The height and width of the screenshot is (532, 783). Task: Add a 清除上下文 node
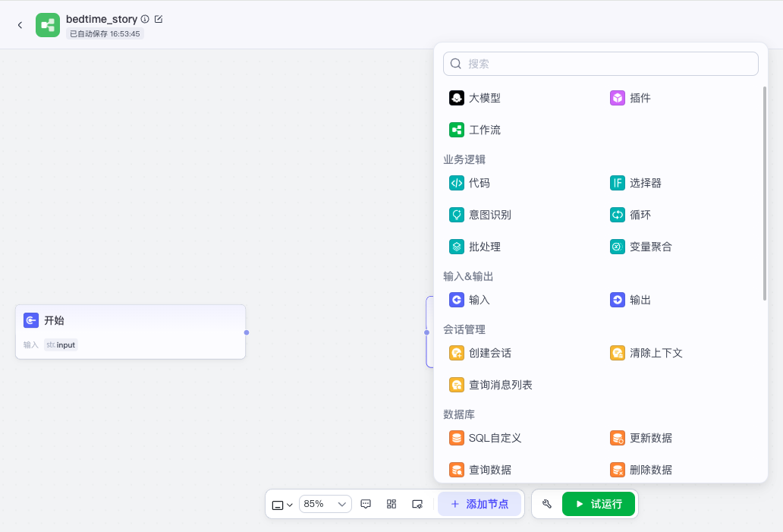[646, 353]
